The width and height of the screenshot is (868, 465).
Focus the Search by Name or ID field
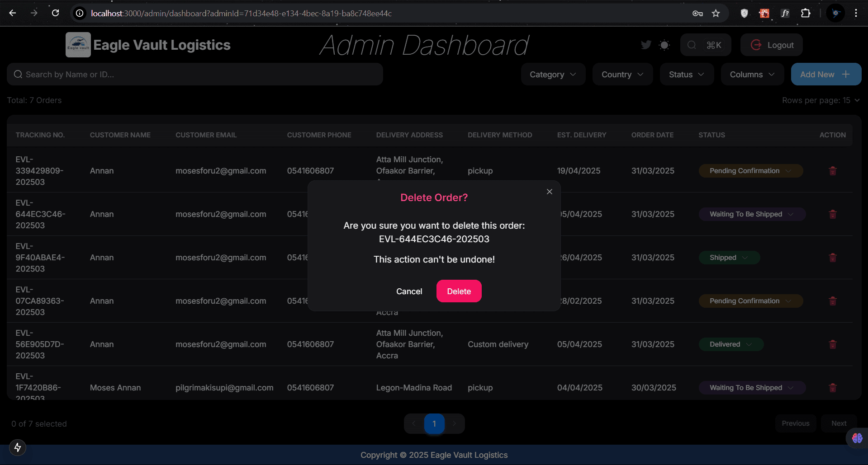pyautogui.click(x=194, y=75)
